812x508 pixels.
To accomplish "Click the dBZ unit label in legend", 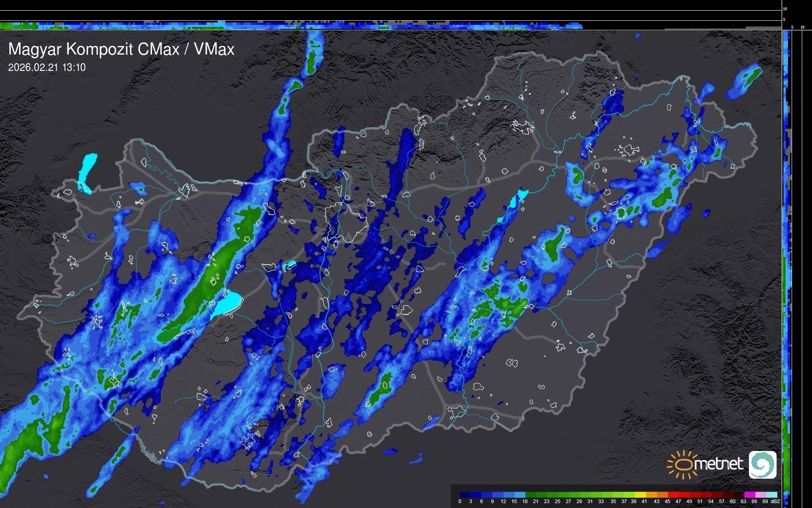I will pos(775,501).
